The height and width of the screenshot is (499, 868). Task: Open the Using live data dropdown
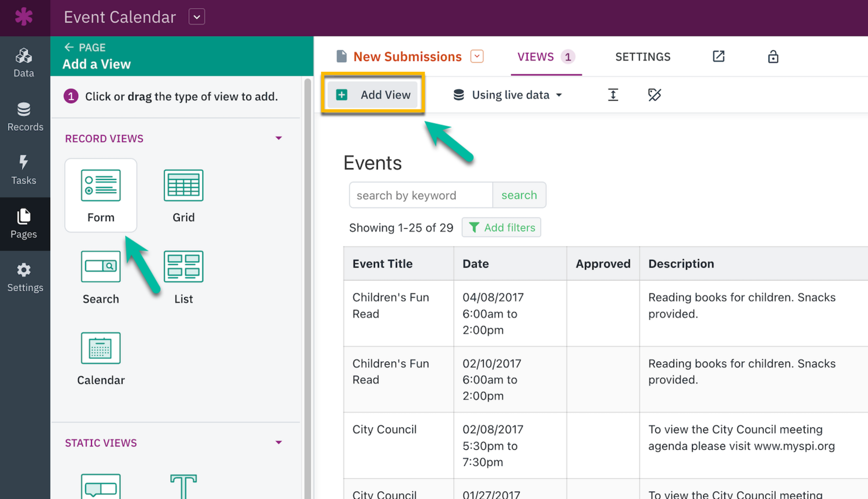(x=507, y=94)
